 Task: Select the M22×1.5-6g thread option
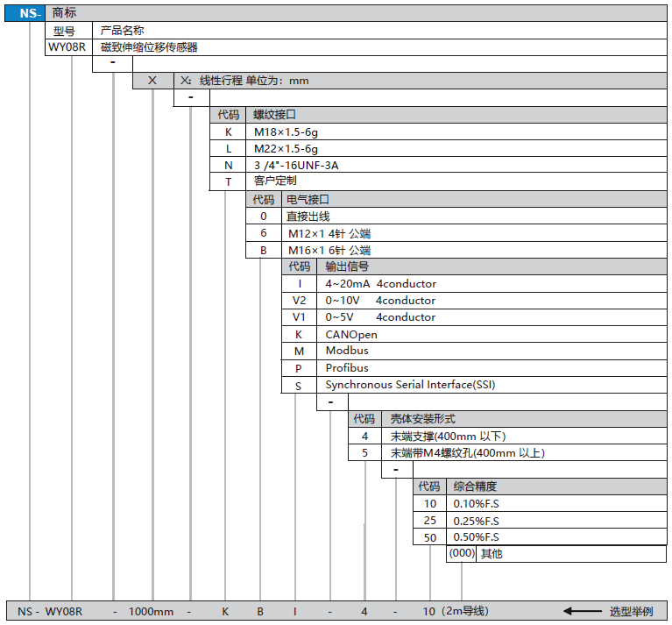pos(286,148)
